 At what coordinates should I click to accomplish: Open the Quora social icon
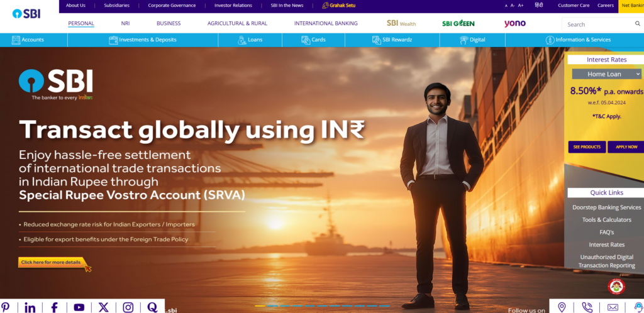[x=152, y=307]
